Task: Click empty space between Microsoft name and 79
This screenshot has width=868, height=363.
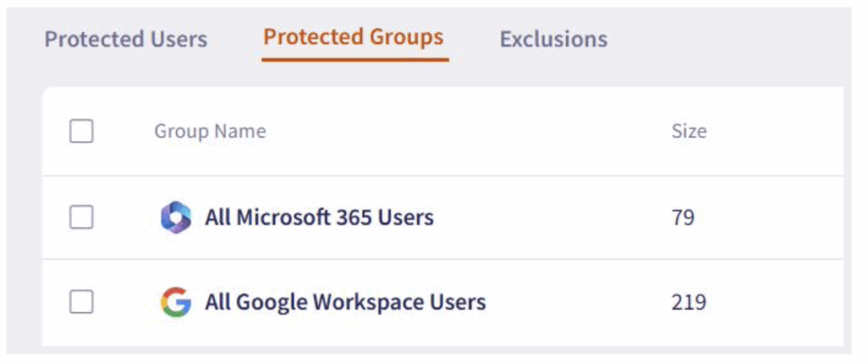Action: pos(554,217)
